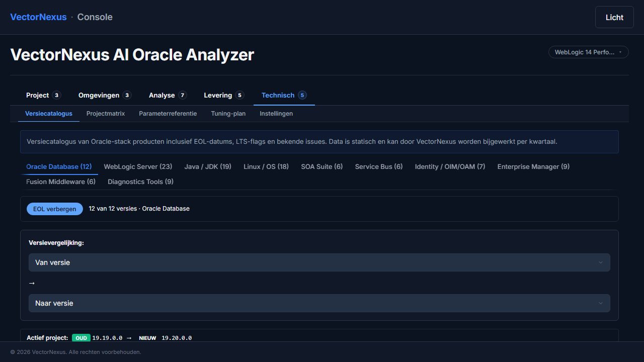
Task: Select the Java / JDK (19) category
Action: click(x=208, y=166)
